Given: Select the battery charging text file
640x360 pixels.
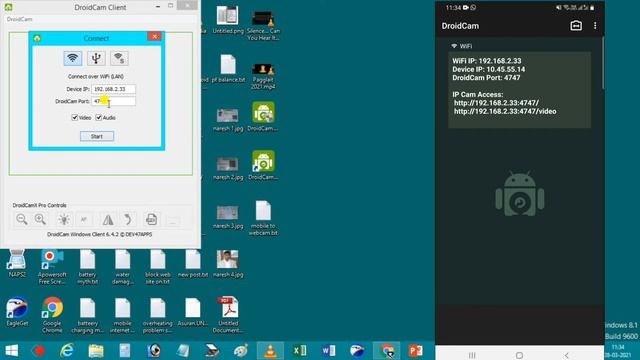Looking at the screenshot, I should (x=87, y=315).
